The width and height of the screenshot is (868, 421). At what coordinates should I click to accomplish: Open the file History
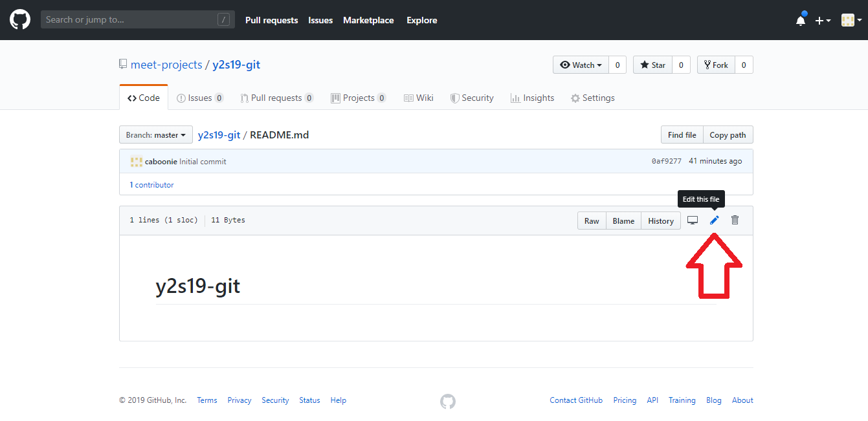click(x=661, y=221)
